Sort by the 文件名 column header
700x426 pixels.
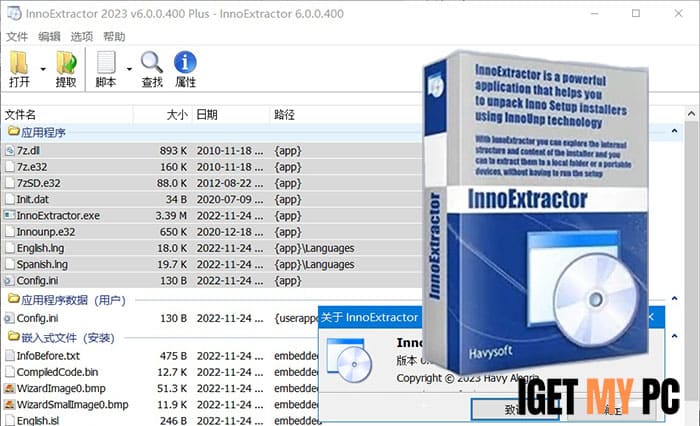tap(67, 115)
